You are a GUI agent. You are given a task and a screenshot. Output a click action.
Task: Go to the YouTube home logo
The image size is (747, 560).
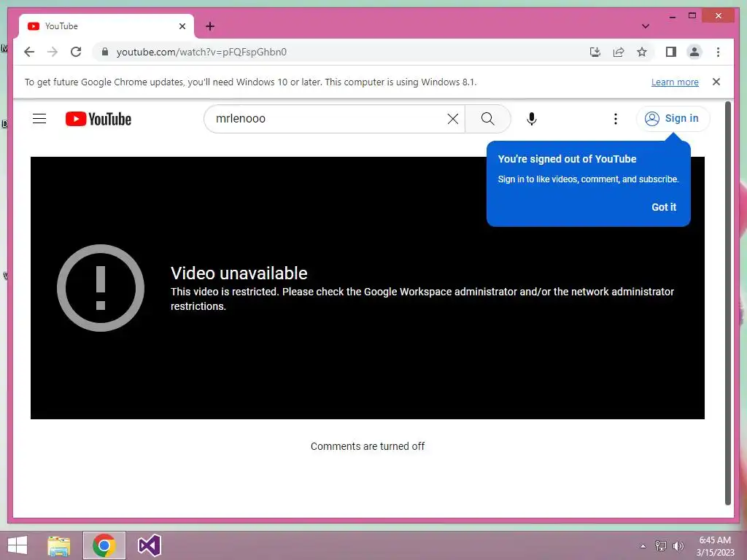coord(98,119)
